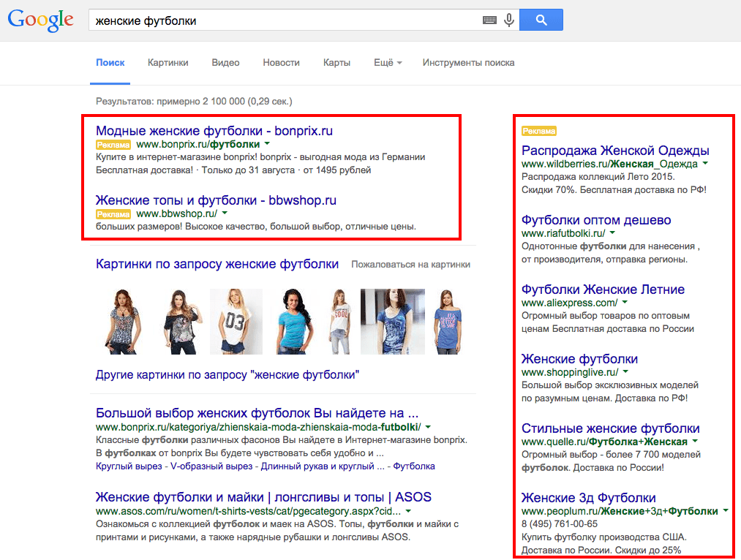Expand arrow next to www.shoppinglive.ru/

(x=625, y=371)
